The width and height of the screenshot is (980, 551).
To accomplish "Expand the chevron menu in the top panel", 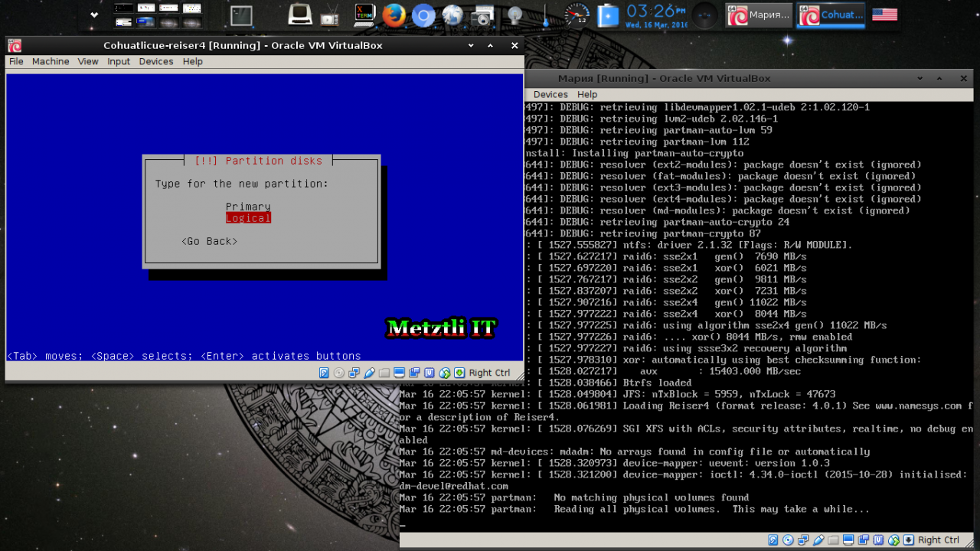I will (x=94, y=15).
